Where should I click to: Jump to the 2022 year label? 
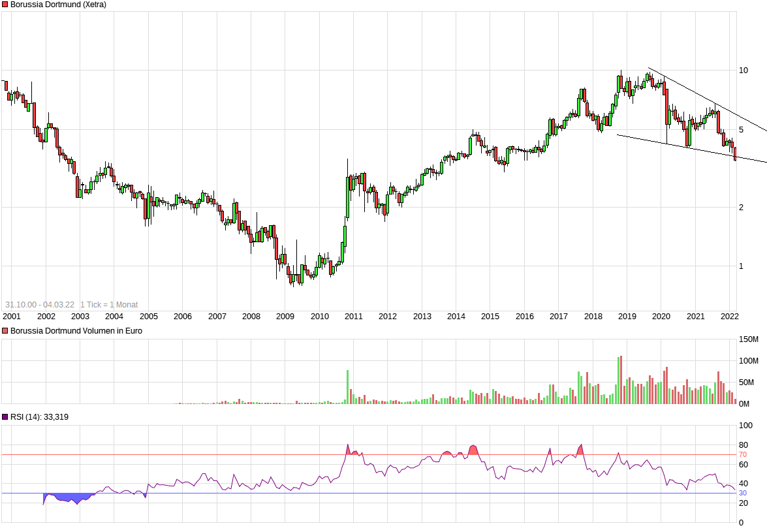[729, 317]
